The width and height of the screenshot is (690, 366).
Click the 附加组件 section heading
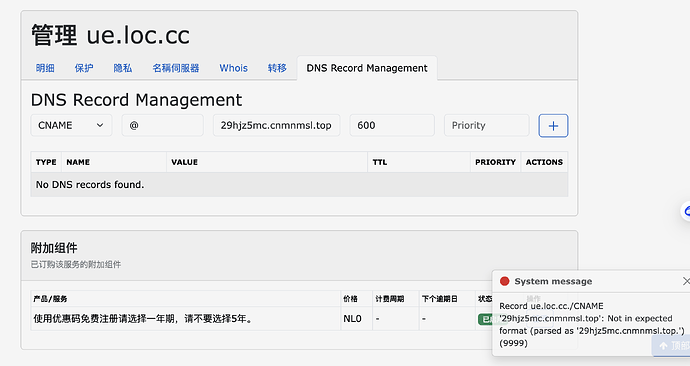coord(54,248)
